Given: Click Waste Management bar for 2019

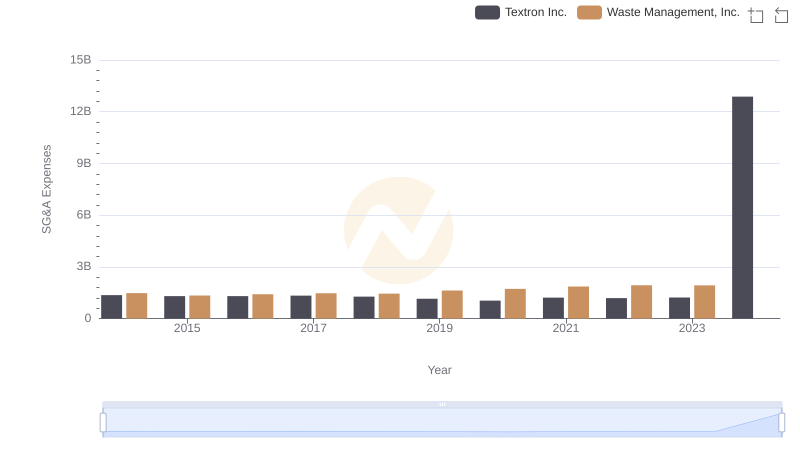Looking at the screenshot, I should coord(452,304).
